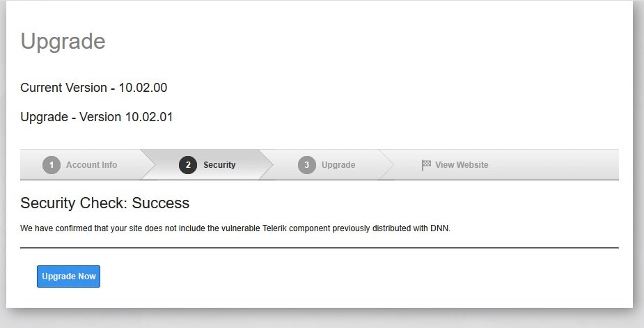This screenshot has height=328, width=644.
Task: Click the step 1 number circle
Action: click(51, 165)
